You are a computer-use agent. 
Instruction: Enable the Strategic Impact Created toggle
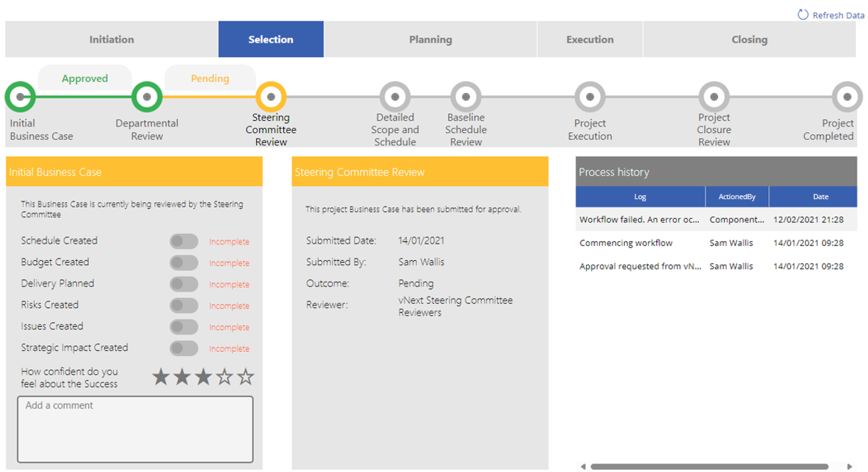[184, 348]
